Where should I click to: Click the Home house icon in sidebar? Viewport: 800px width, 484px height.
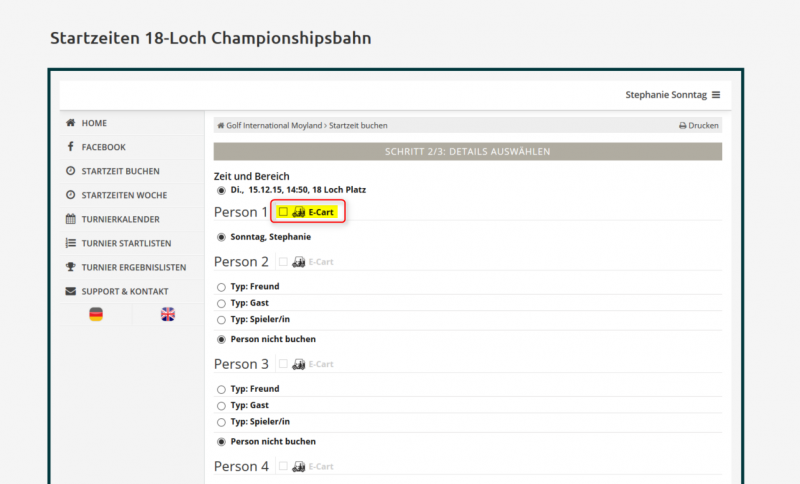coord(70,123)
